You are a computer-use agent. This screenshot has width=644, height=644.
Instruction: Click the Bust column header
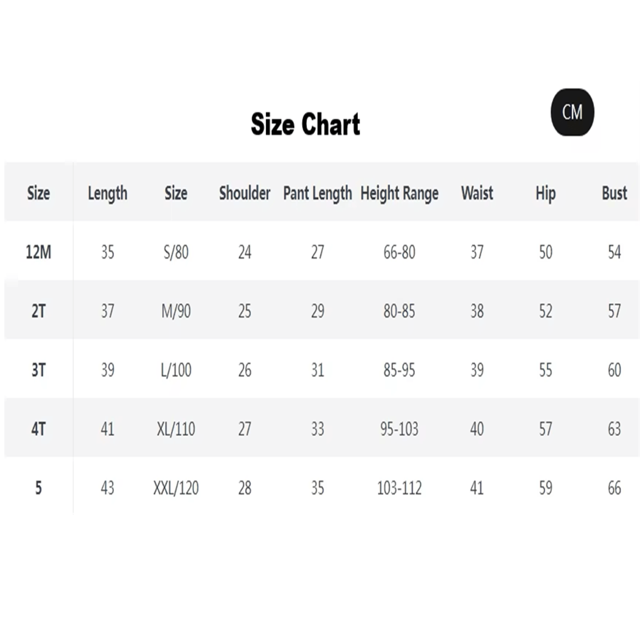click(614, 193)
